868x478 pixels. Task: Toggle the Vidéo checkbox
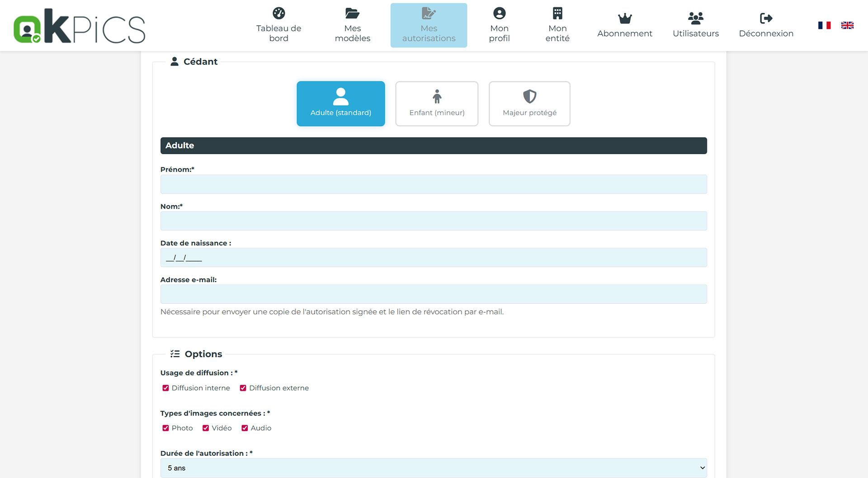(206, 428)
